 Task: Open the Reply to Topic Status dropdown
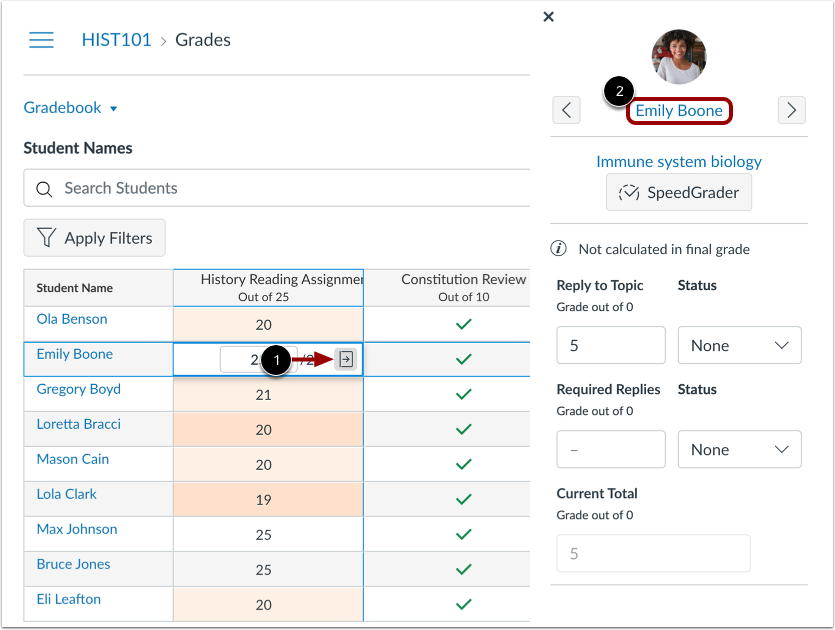tap(739, 345)
